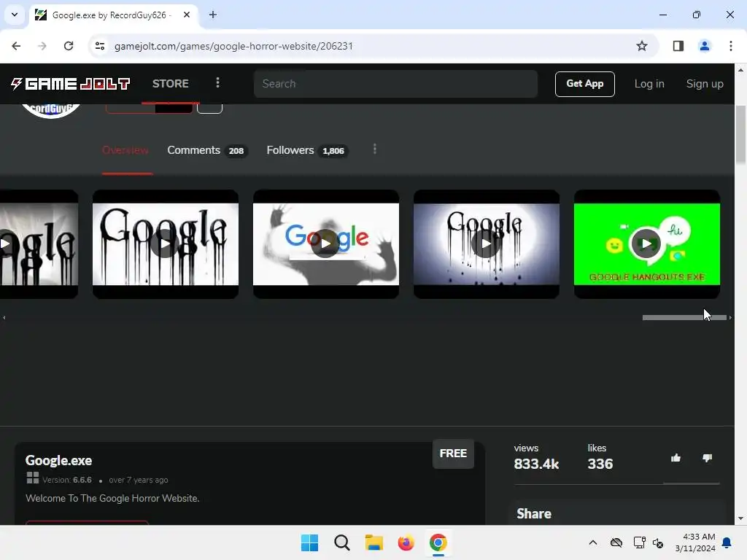Switch to the Followers tab
The image size is (747, 560).
[307, 150]
